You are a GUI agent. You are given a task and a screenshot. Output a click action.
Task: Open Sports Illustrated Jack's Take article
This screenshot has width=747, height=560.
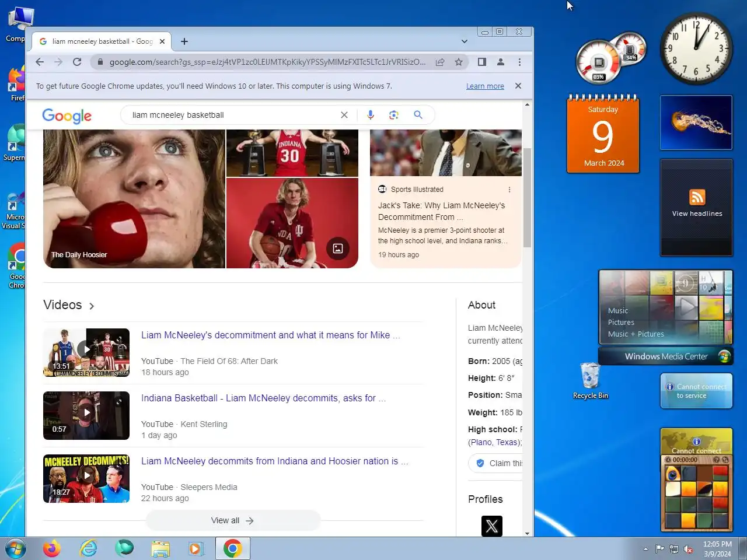click(x=442, y=211)
